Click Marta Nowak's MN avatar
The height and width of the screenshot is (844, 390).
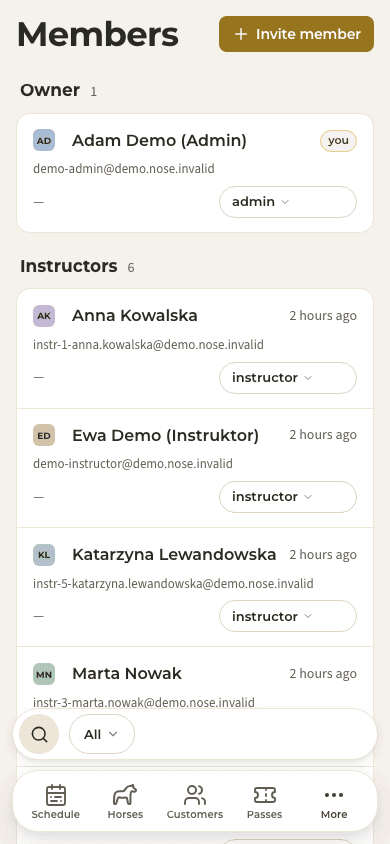(x=44, y=674)
